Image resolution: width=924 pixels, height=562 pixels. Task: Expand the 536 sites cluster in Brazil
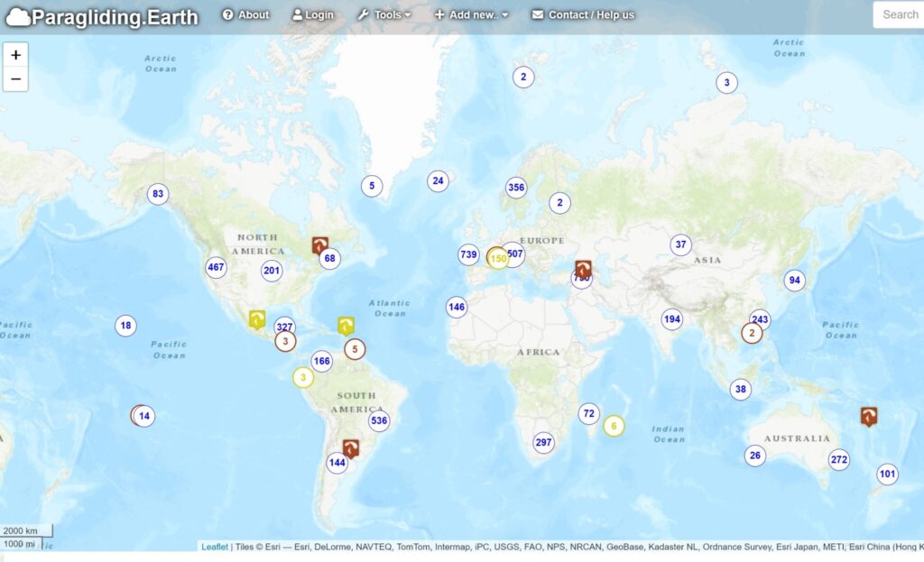[x=379, y=420]
